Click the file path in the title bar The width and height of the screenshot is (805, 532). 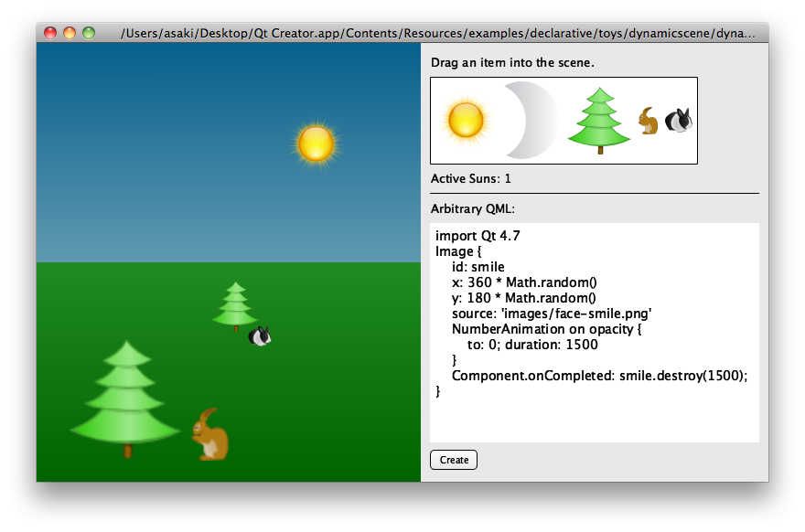(x=438, y=33)
